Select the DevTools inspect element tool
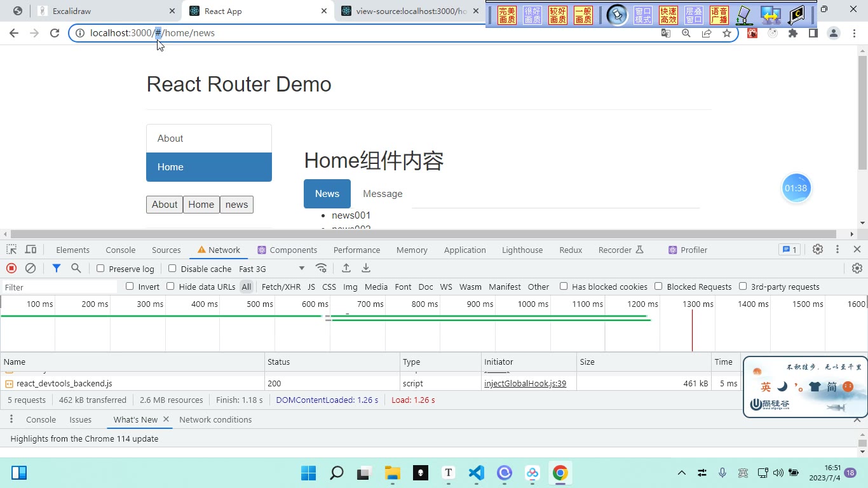The image size is (868, 488). coord(11,250)
